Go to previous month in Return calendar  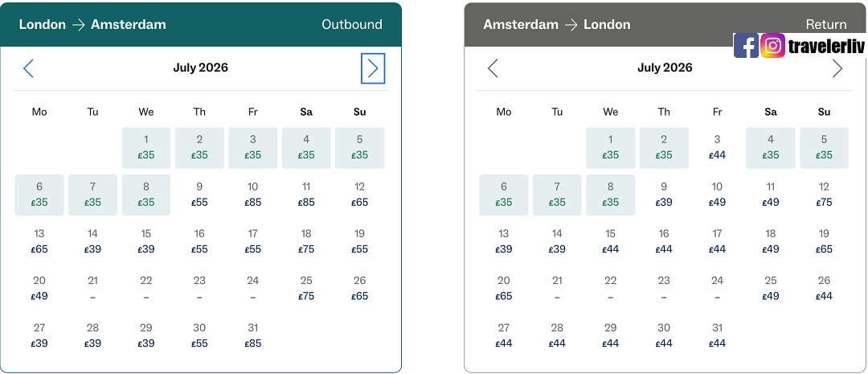coord(493,68)
